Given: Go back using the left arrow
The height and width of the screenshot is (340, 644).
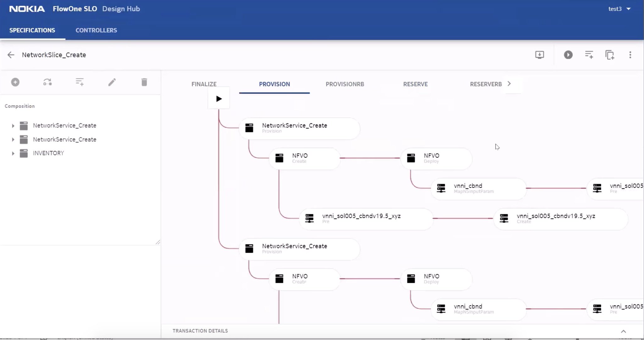Looking at the screenshot, I should (x=11, y=55).
